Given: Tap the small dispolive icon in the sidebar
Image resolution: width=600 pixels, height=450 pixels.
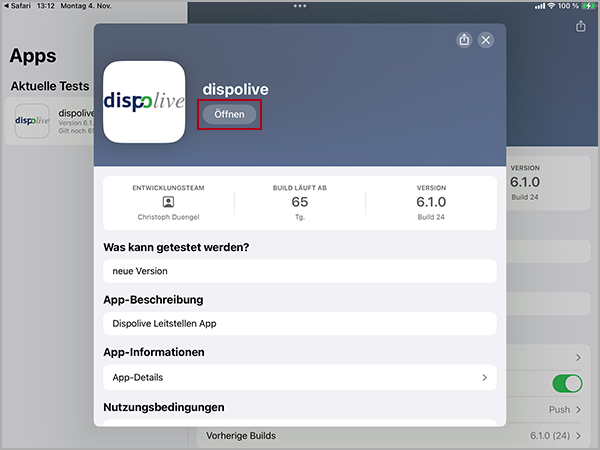Looking at the screenshot, I should 32,121.
